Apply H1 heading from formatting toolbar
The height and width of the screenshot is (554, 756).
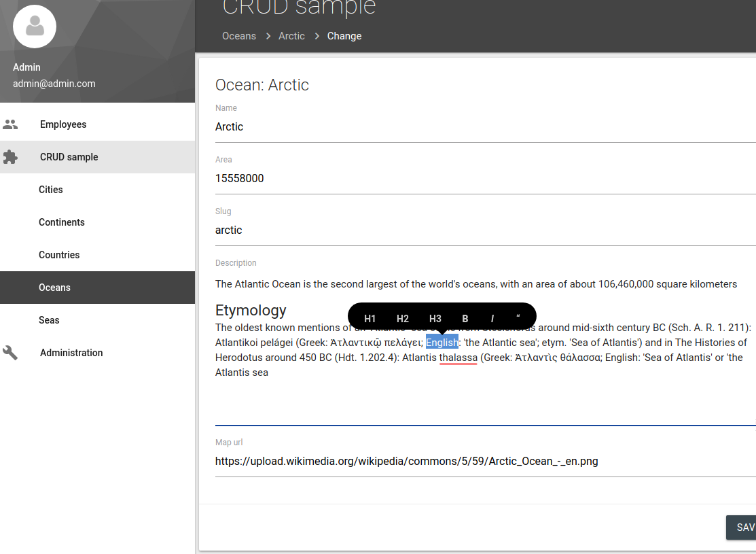370,317
